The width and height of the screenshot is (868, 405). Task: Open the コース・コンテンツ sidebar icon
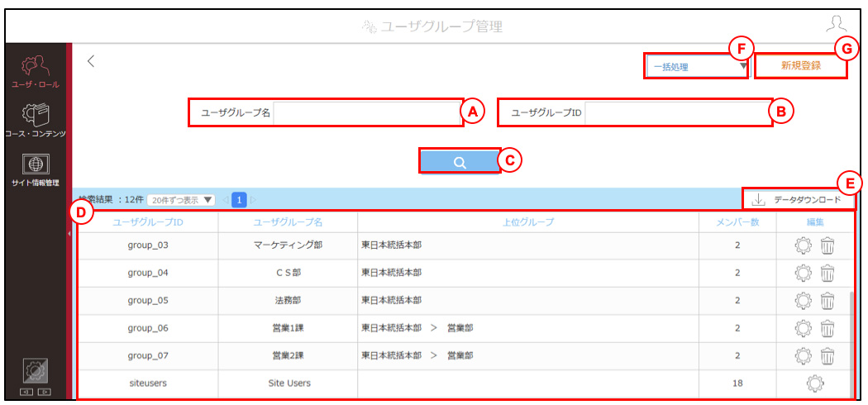[x=35, y=120]
